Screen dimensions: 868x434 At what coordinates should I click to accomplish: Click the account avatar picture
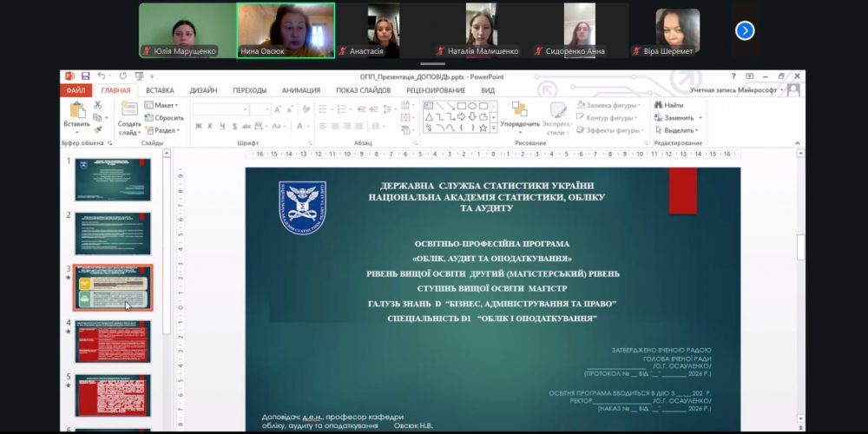(x=794, y=89)
